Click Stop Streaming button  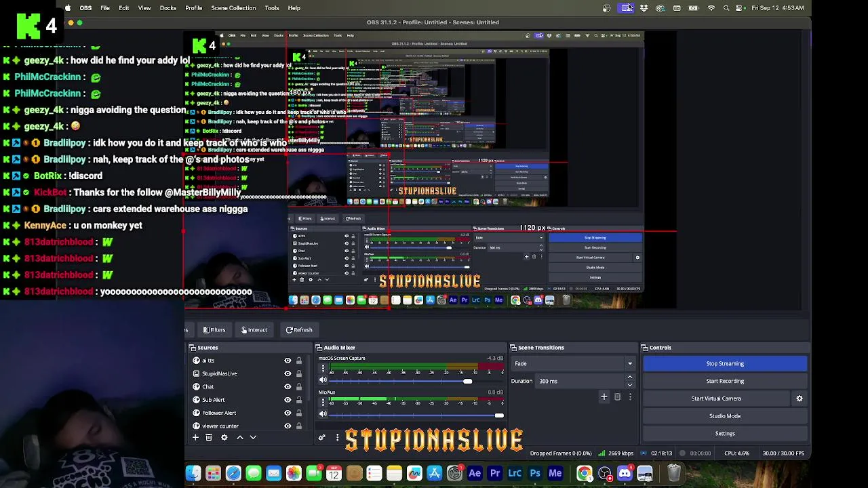725,364
